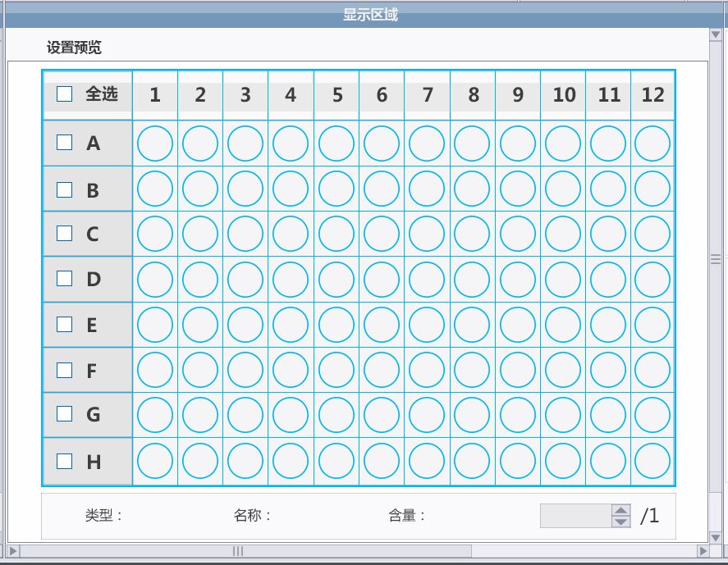
Task: Click the horizontal scrollbar left arrow
Action: [12, 551]
